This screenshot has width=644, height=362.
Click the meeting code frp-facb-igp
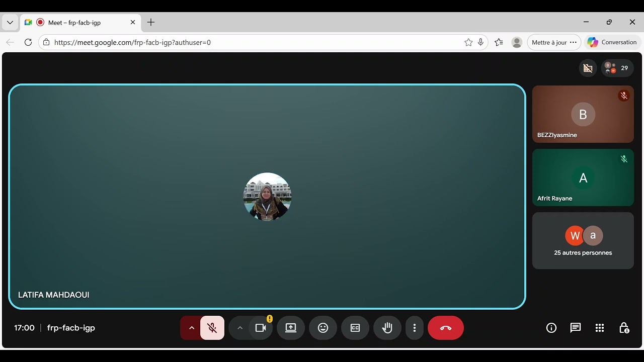click(71, 328)
